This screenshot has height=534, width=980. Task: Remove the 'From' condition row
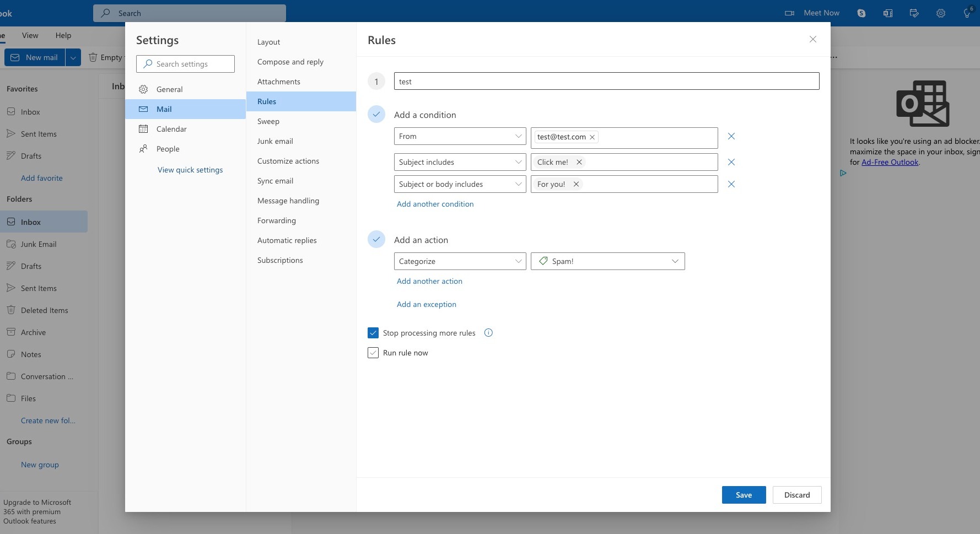tap(731, 136)
